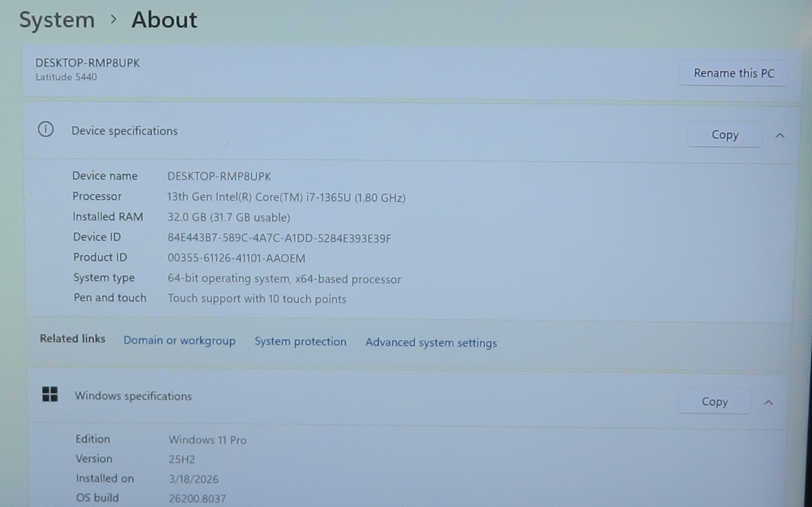Click the Product ID value
Image resolution: width=812 pixels, height=507 pixels.
[236, 258]
